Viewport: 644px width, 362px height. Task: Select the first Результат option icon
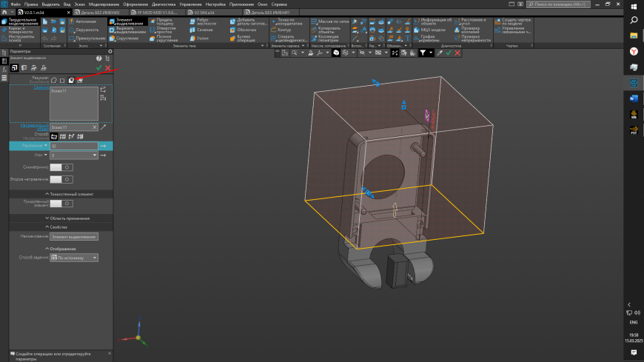pyautogui.click(x=54, y=80)
